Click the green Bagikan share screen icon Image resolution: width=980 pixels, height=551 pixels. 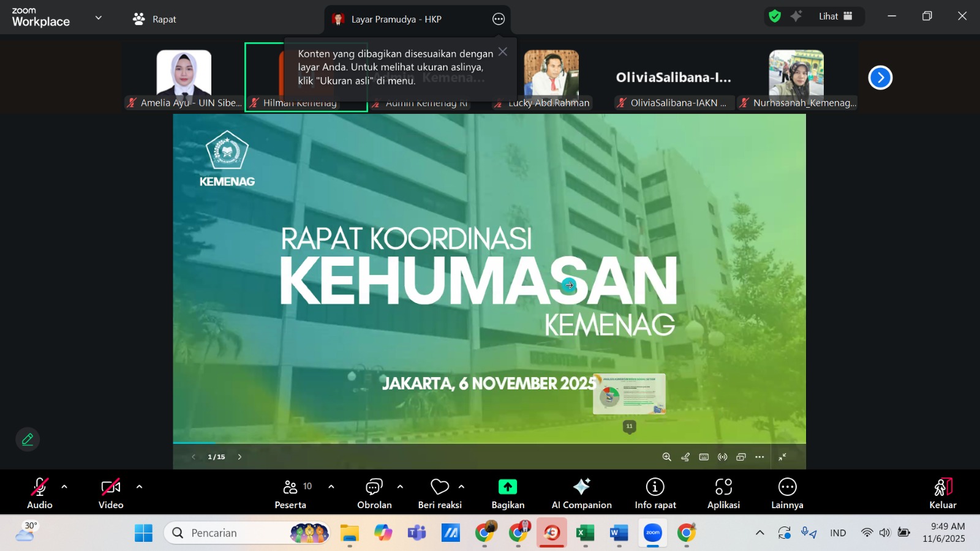tap(507, 487)
